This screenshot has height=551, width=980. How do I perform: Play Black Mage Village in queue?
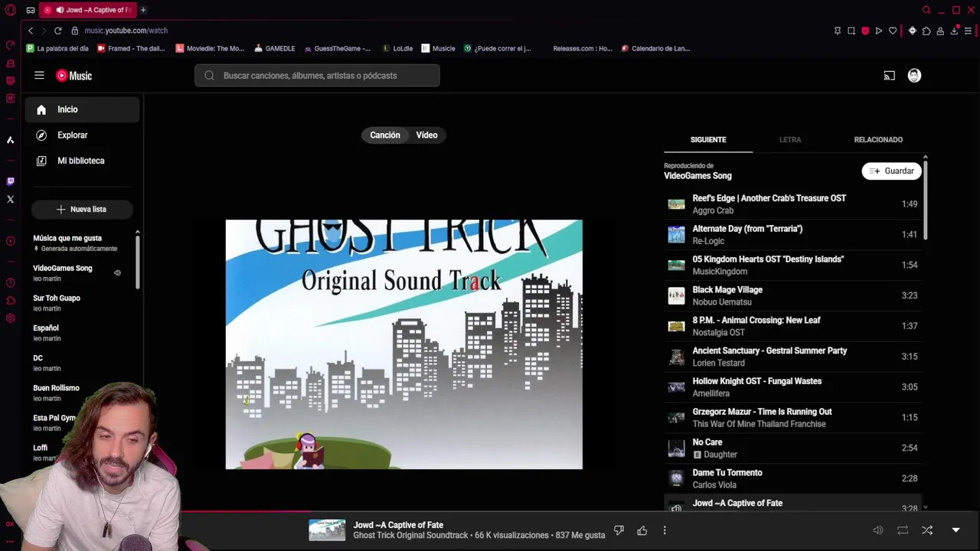pos(792,295)
